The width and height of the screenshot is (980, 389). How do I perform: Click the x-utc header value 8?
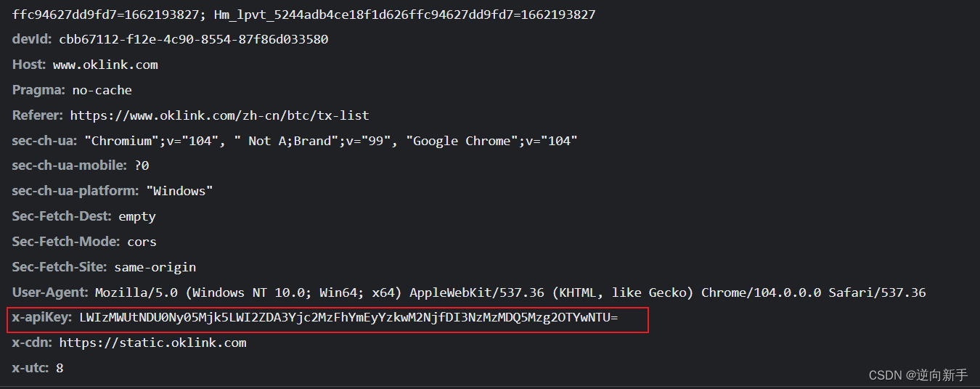click(x=60, y=368)
